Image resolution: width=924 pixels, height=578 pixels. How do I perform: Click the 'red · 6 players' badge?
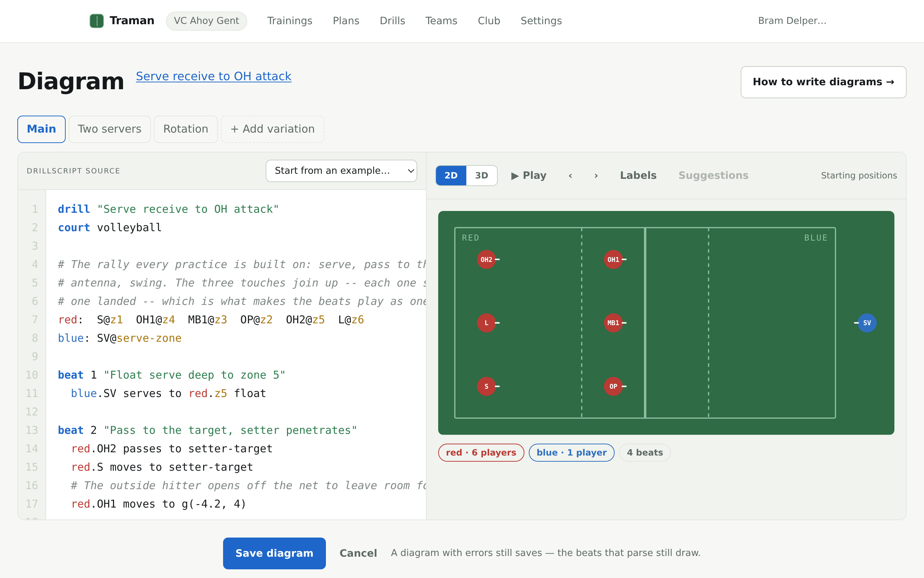(481, 453)
